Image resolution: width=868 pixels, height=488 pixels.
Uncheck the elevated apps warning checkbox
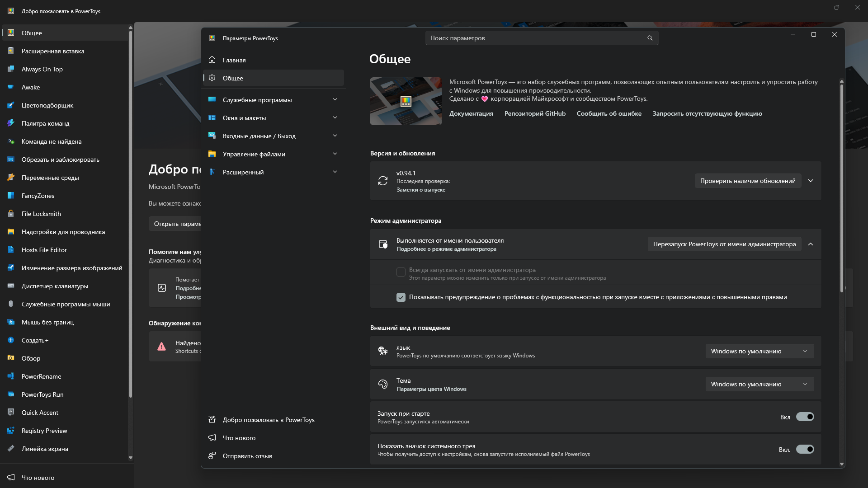coord(401,297)
